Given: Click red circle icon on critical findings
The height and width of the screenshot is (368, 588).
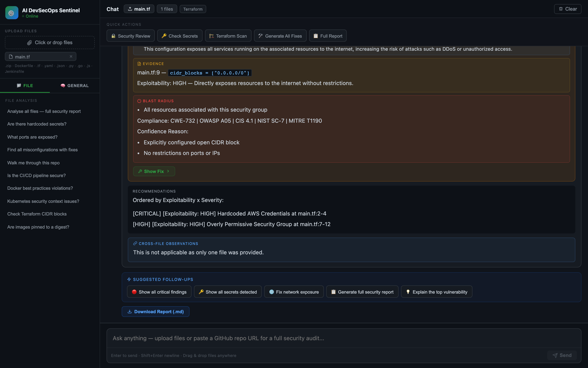Looking at the screenshot, I should tap(134, 292).
